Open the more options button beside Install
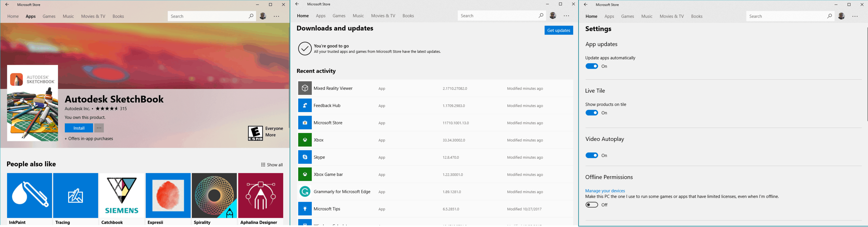The height and width of the screenshot is (227, 868). click(99, 128)
